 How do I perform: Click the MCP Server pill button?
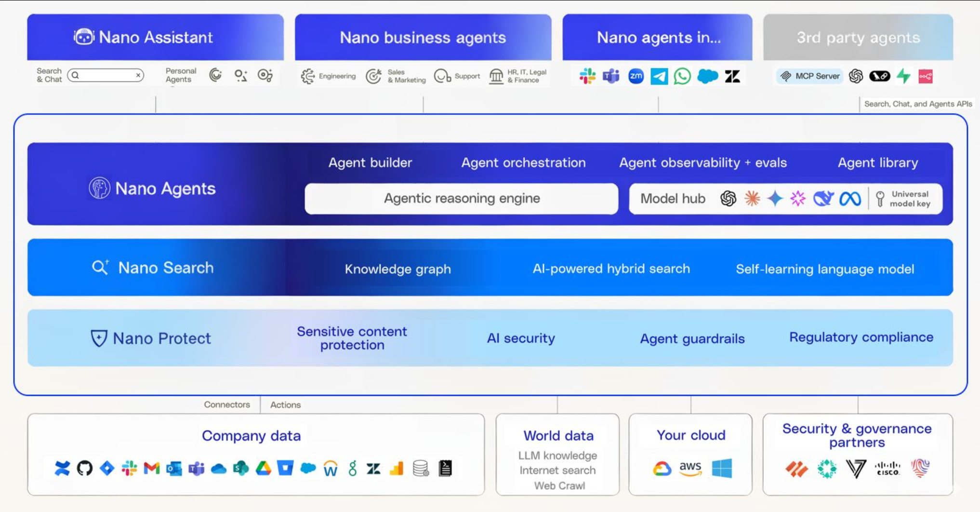810,76
